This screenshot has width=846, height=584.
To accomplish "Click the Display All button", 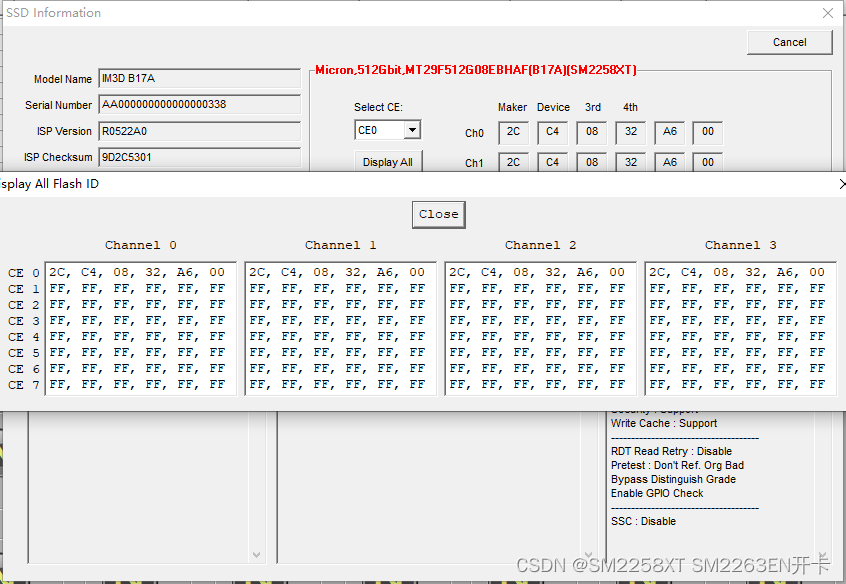I will pos(387,161).
